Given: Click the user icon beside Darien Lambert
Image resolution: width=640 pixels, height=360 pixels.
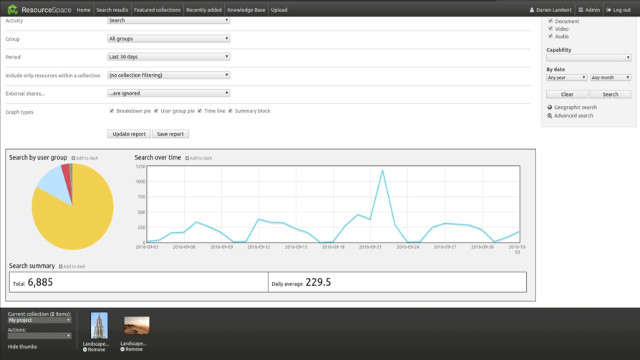Looking at the screenshot, I should 532,10.
